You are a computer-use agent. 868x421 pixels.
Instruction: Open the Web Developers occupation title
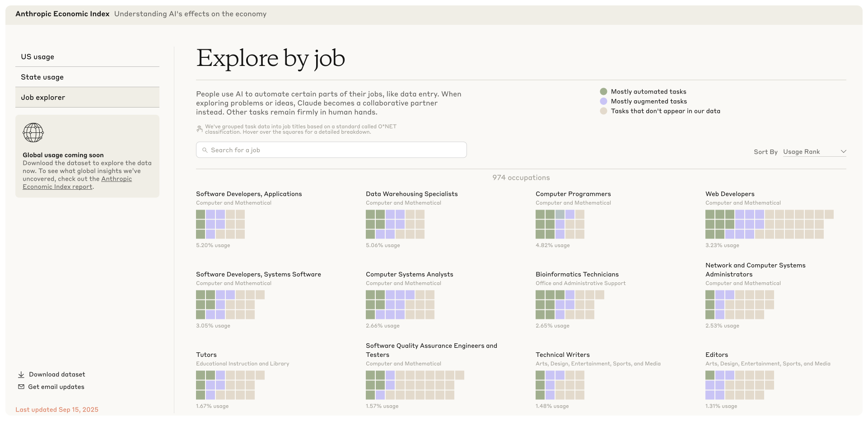pyautogui.click(x=730, y=194)
